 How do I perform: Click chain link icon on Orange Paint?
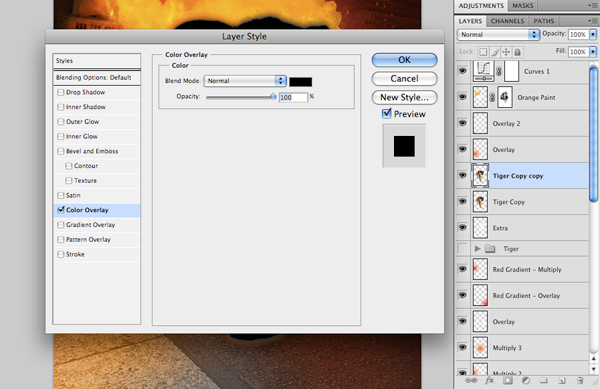click(492, 98)
